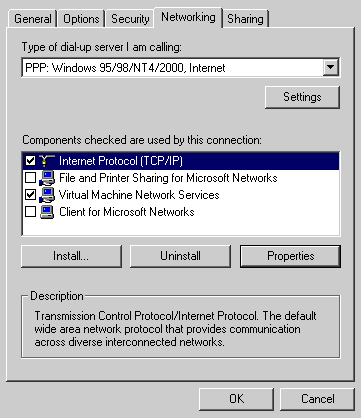This screenshot has width=361, height=418.
Task: Click the Uninstall button
Action: point(180,256)
